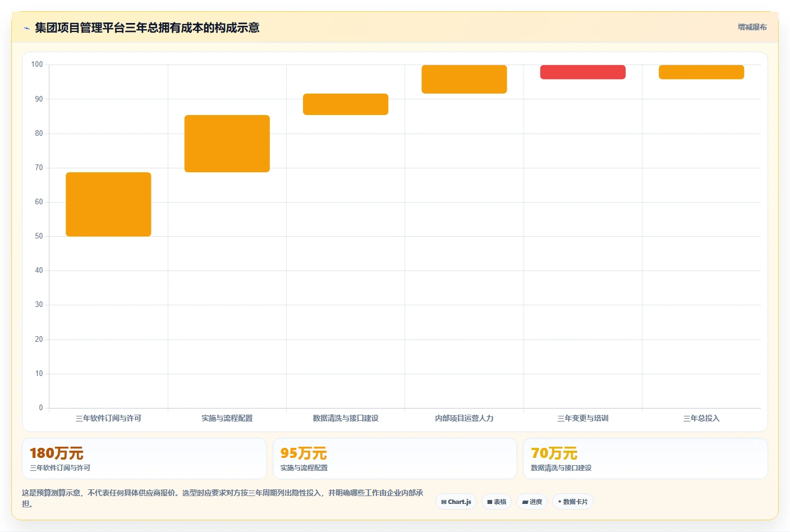Click the y-axis value 70

39,168
